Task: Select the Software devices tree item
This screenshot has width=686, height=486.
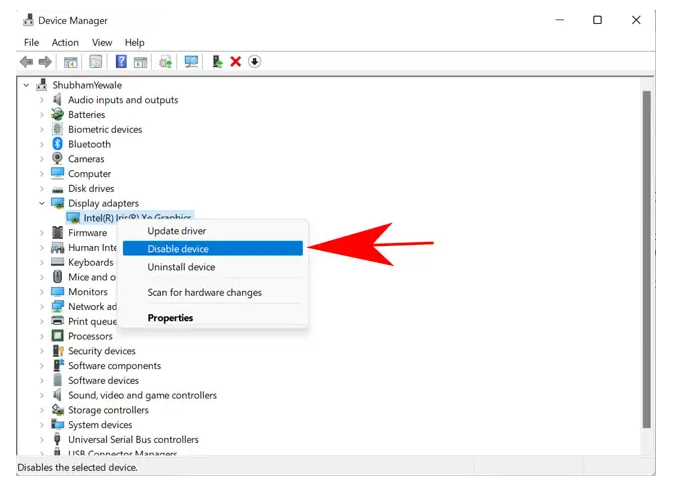Action: coord(103,381)
